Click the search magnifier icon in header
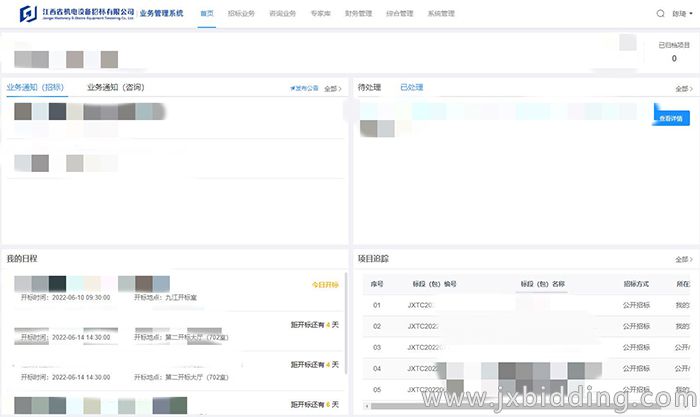Viewport: 700px width, 417px height. tap(660, 14)
